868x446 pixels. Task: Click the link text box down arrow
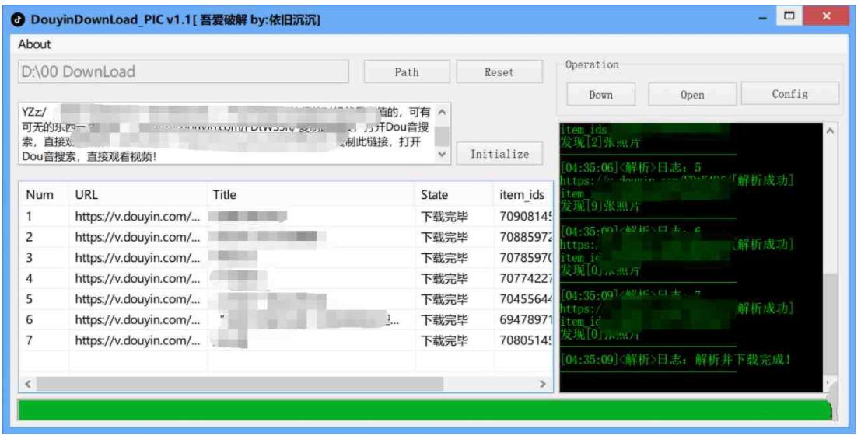click(x=443, y=155)
